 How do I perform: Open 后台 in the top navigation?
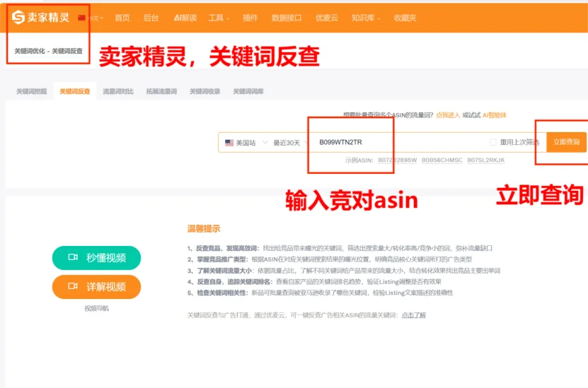coord(151,18)
